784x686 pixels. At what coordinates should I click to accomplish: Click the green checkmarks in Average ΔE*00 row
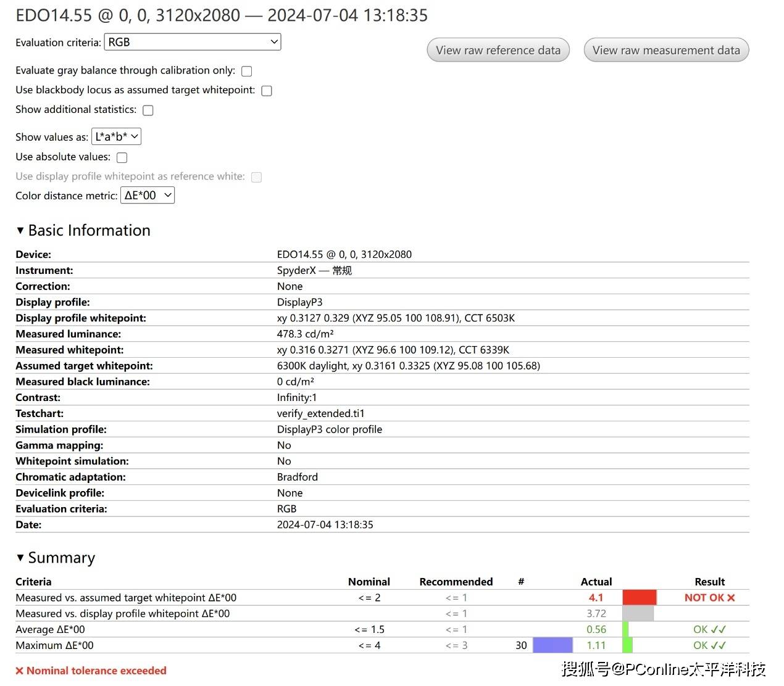click(x=718, y=630)
